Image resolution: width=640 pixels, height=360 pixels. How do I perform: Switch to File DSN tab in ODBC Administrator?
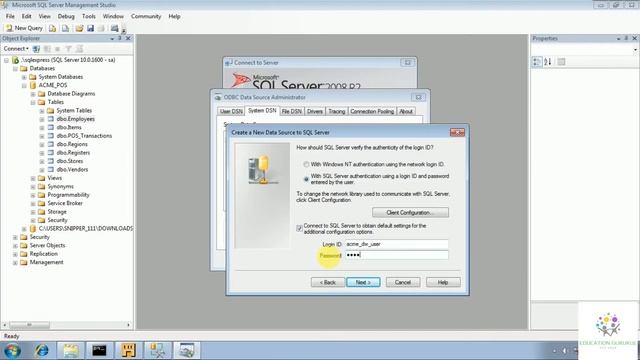pos(292,111)
